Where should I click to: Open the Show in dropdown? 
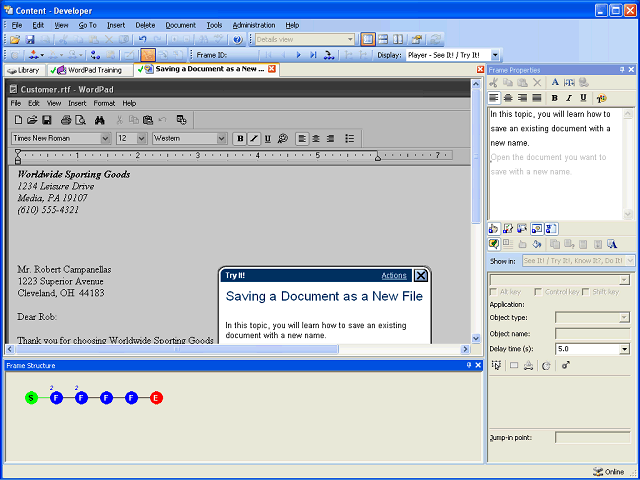coord(630,260)
